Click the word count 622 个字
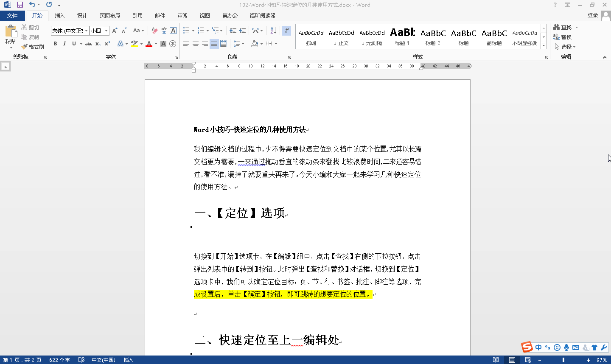Image resolution: width=611 pixels, height=364 pixels. pyautogui.click(x=60, y=360)
